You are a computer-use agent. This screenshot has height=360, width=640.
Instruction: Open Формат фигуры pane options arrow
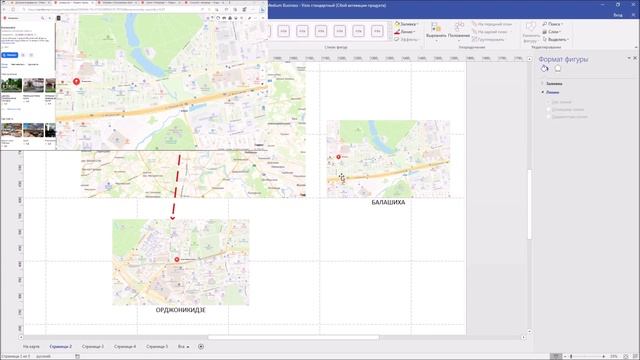629,58
